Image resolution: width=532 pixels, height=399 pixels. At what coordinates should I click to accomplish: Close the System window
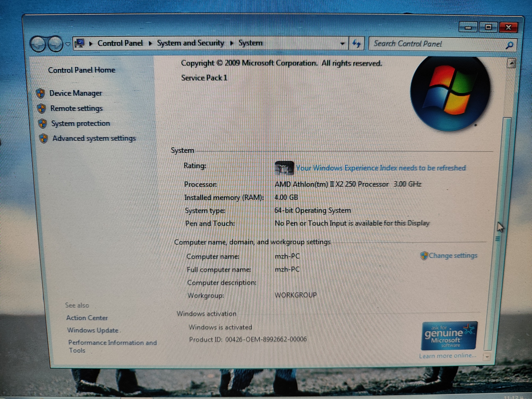click(x=508, y=27)
